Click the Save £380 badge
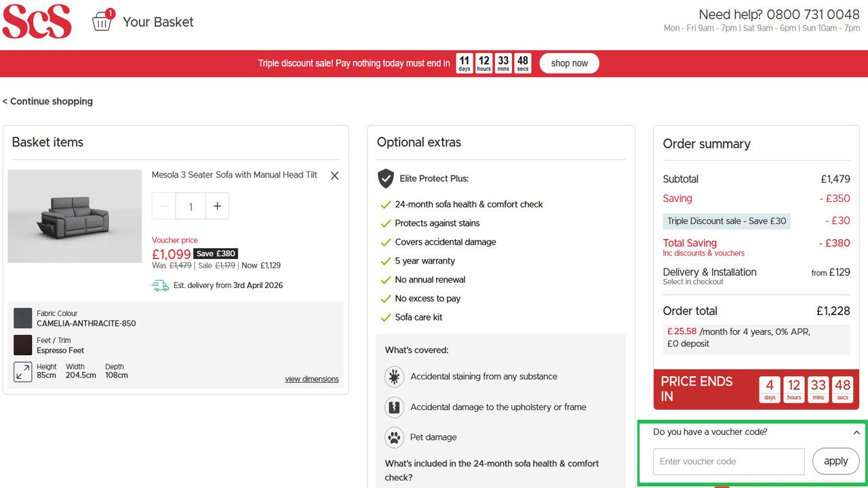The height and width of the screenshot is (488, 868). [216, 253]
